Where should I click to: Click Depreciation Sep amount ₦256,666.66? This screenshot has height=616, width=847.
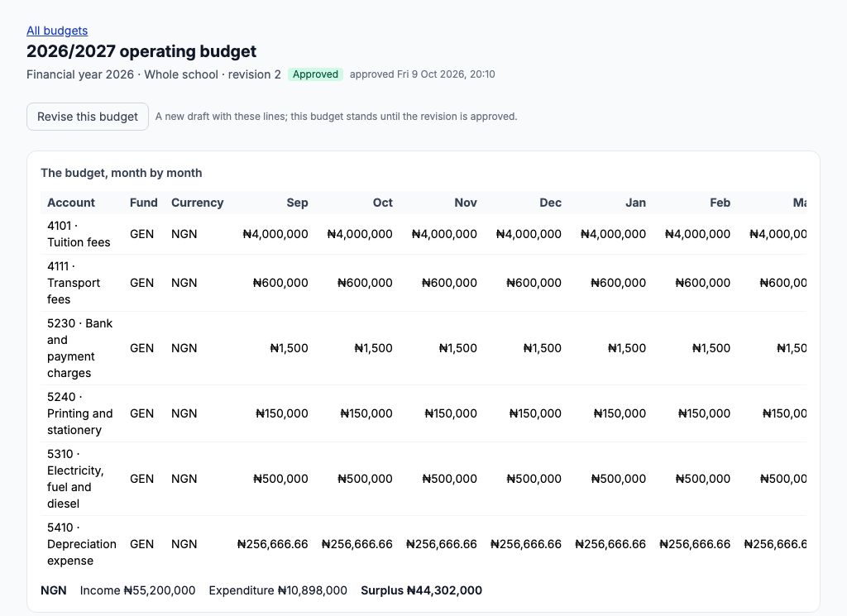[273, 544]
